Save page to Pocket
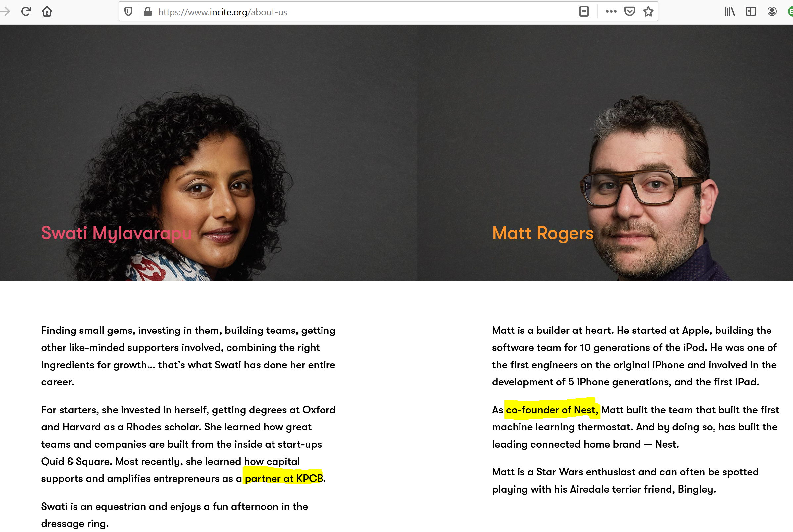 630,12
